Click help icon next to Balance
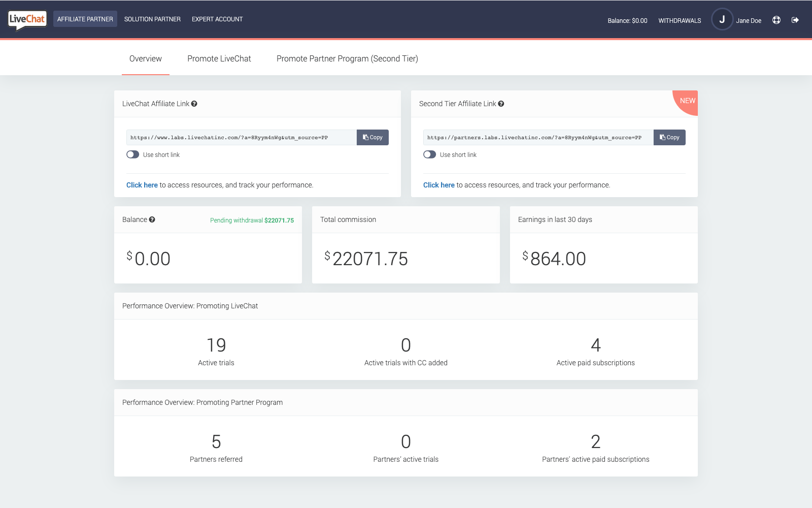The height and width of the screenshot is (508, 812). (152, 219)
